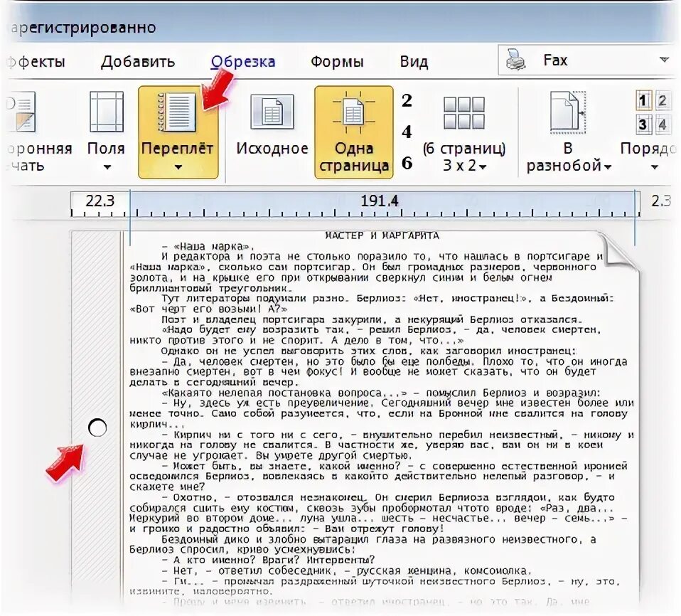
Task: Click the 22.3 binding margin ruler value
Action: (x=100, y=201)
